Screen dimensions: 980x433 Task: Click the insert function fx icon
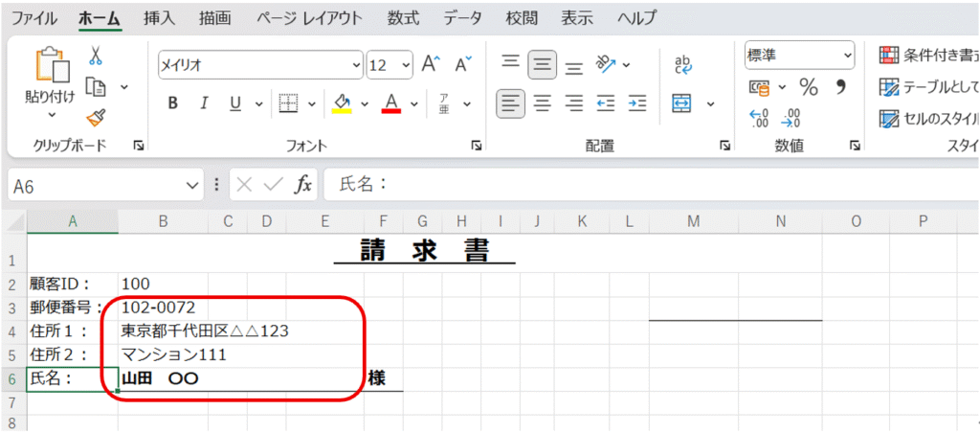click(302, 185)
